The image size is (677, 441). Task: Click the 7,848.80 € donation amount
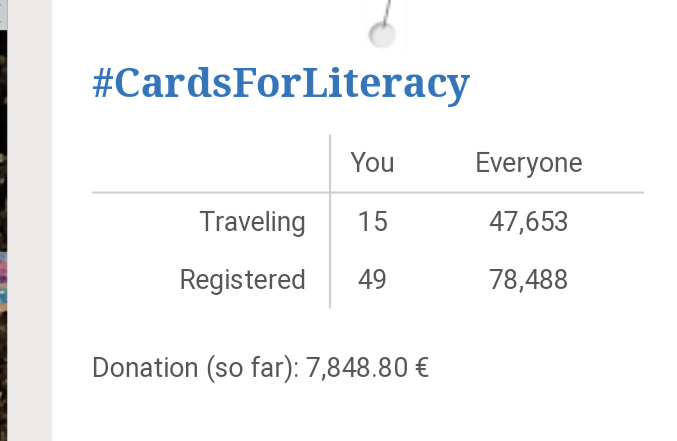[367, 368]
